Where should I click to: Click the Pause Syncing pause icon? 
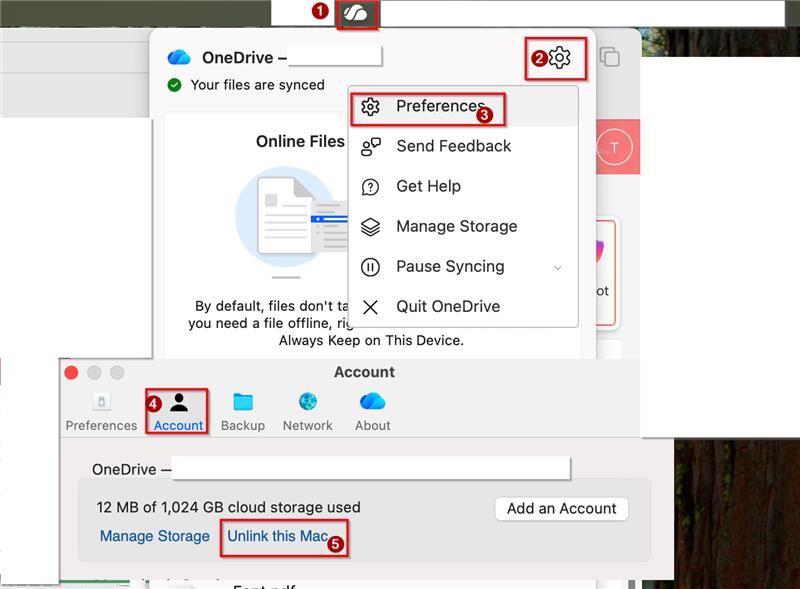click(x=370, y=267)
